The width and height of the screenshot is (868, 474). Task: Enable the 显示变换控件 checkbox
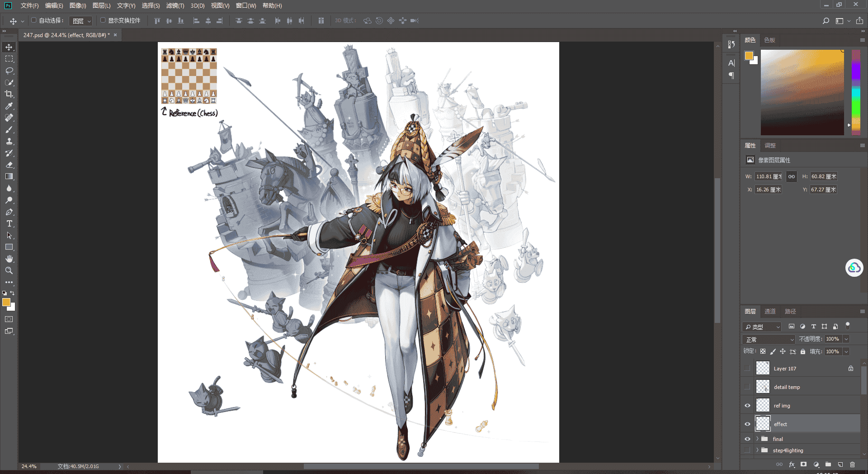(x=103, y=20)
